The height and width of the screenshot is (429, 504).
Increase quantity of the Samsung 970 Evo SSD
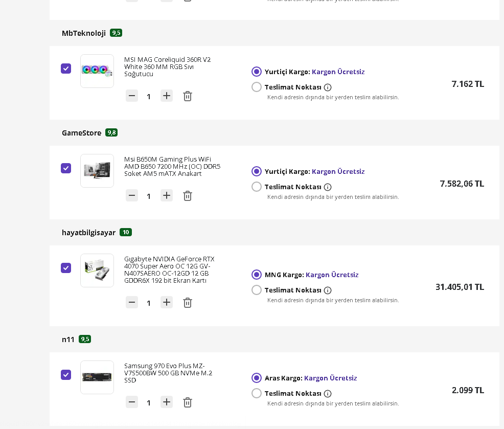[x=167, y=402]
